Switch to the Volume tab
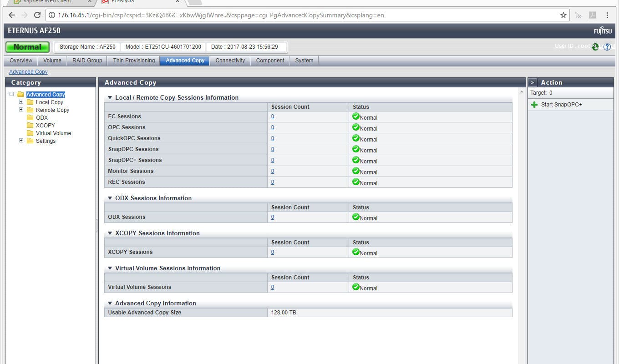The width and height of the screenshot is (619, 364). tap(52, 61)
